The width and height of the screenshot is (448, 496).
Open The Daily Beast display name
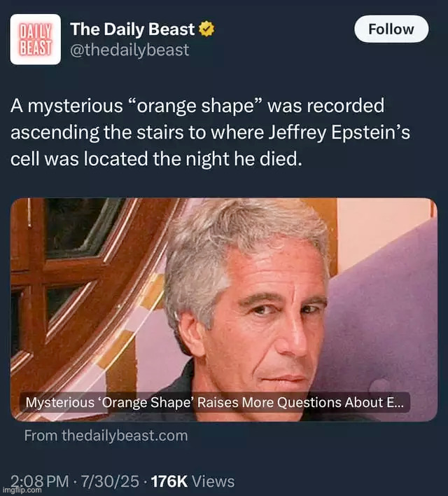132,29
